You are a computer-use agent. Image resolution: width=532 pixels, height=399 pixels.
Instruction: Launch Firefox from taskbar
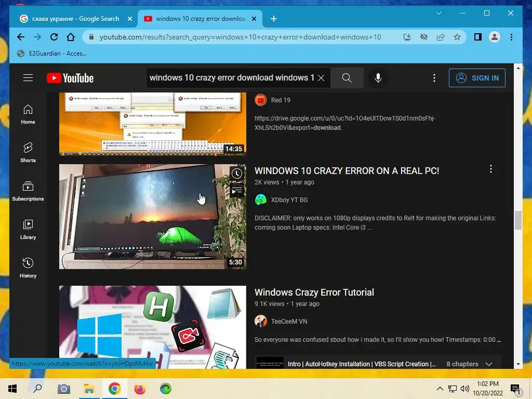click(140, 389)
